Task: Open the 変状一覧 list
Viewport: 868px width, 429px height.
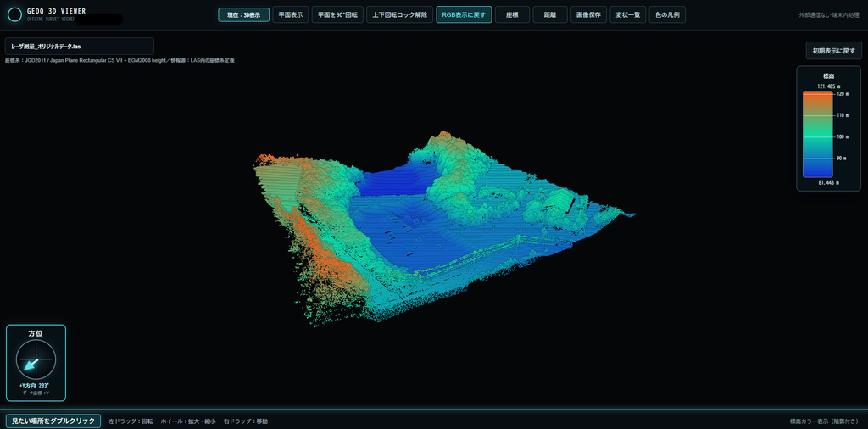Action: click(628, 14)
